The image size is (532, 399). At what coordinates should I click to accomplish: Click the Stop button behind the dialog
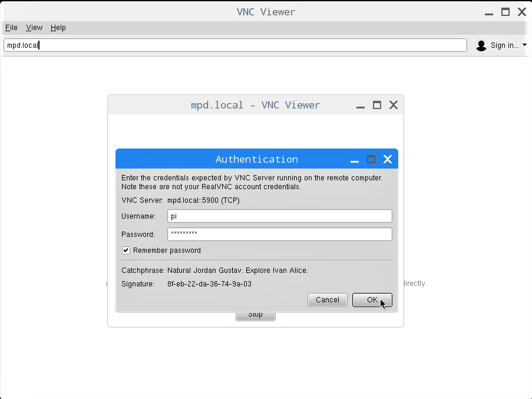pyautogui.click(x=256, y=316)
